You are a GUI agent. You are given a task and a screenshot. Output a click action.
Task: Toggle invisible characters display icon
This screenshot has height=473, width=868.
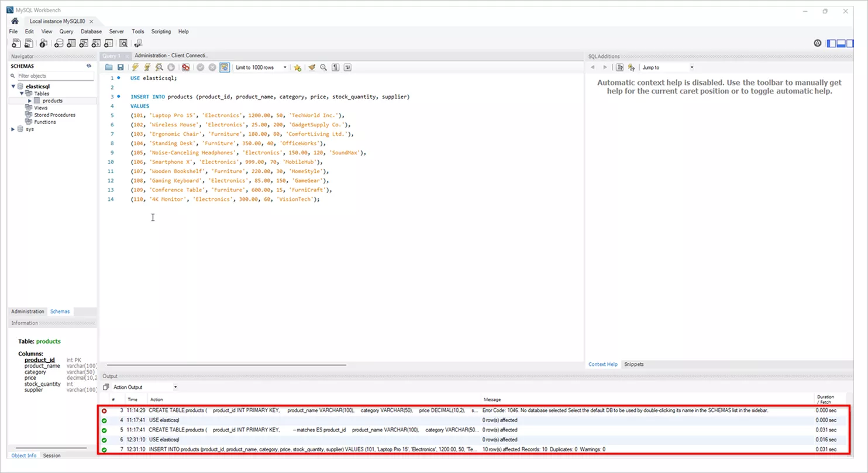pos(335,67)
